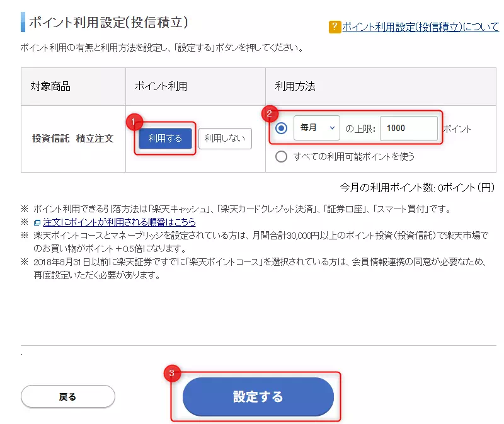
Task: Click the dropdown arrow next to 毎月
Action: (332, 129)
